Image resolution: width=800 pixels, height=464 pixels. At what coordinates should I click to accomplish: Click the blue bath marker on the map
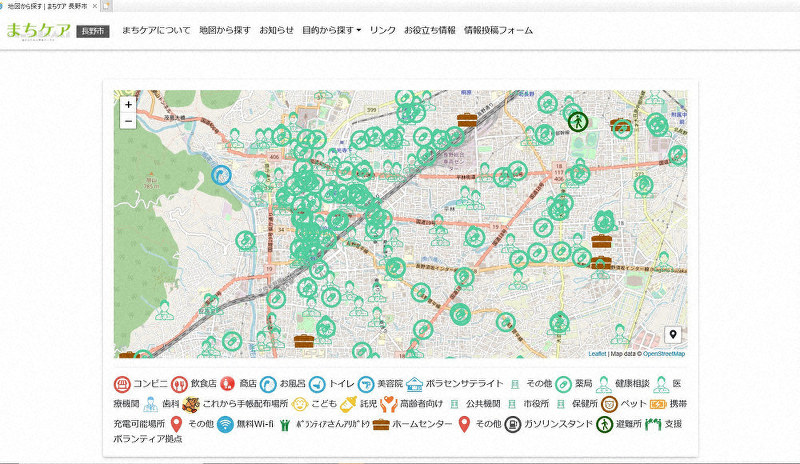click(x=222, y=175)
